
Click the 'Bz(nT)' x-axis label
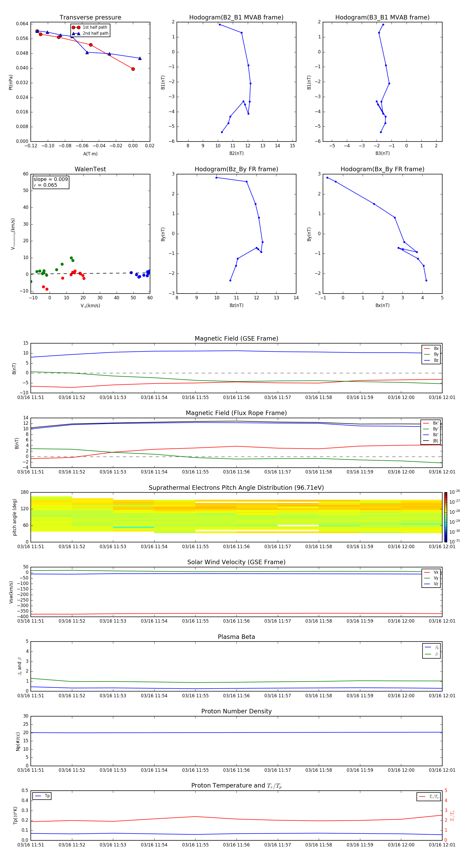(236, 305)
